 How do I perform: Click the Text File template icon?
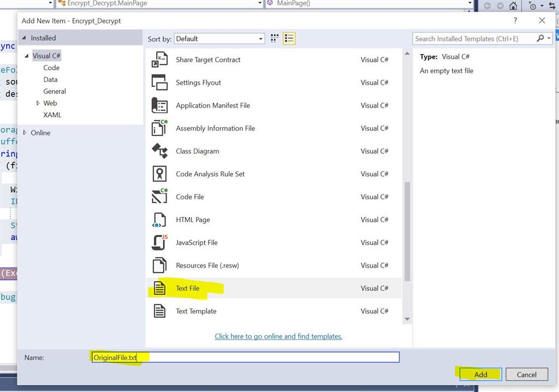[x=159, y=288]
